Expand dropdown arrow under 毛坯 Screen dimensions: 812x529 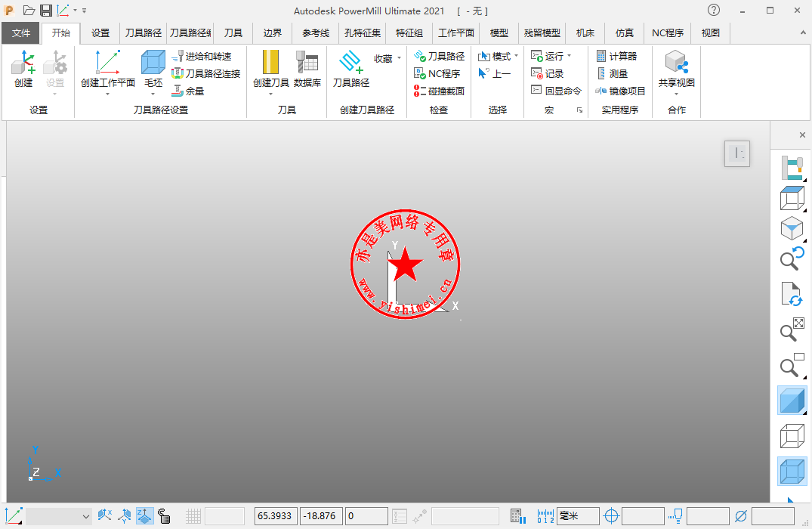tap(153, 94)
